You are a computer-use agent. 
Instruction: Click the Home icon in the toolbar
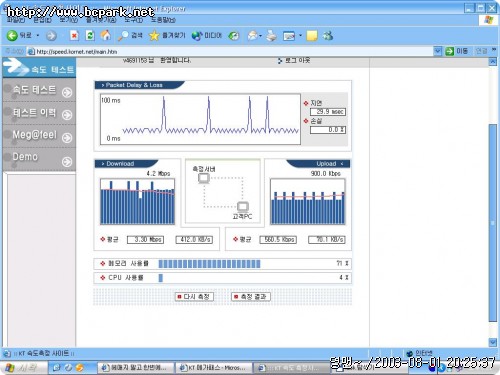[106, 35]
